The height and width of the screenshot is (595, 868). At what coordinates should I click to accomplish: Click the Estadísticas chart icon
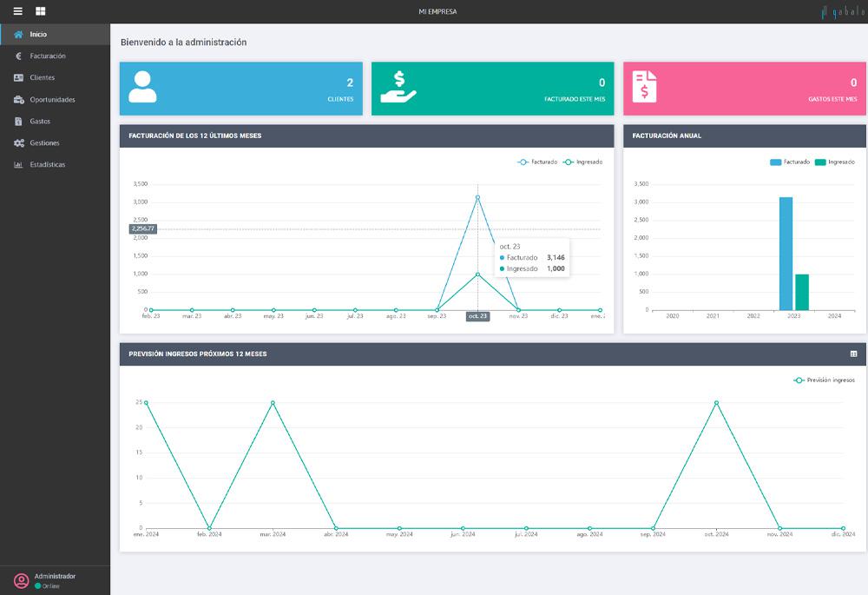pyautogui.click(x=18, y=164)
